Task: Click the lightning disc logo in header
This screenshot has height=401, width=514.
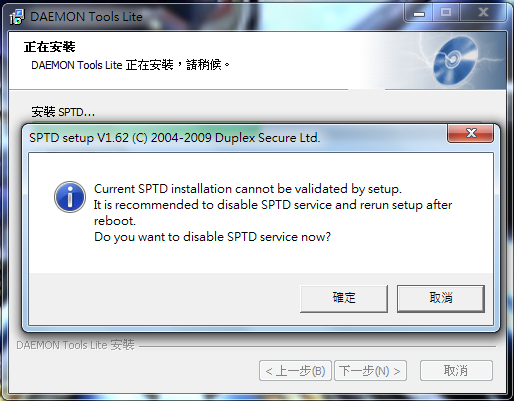Action: [x=455, y=60]
